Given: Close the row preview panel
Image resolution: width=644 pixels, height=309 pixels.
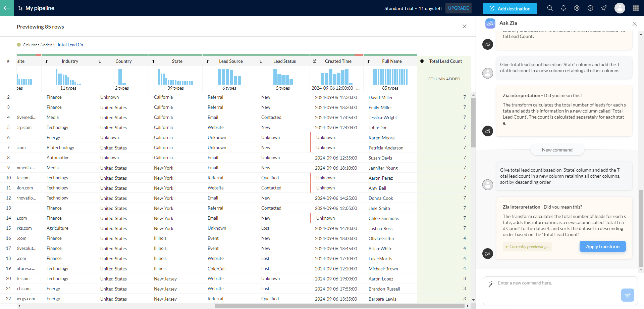Looking at the screenshot, I should (x=464, y=26).
